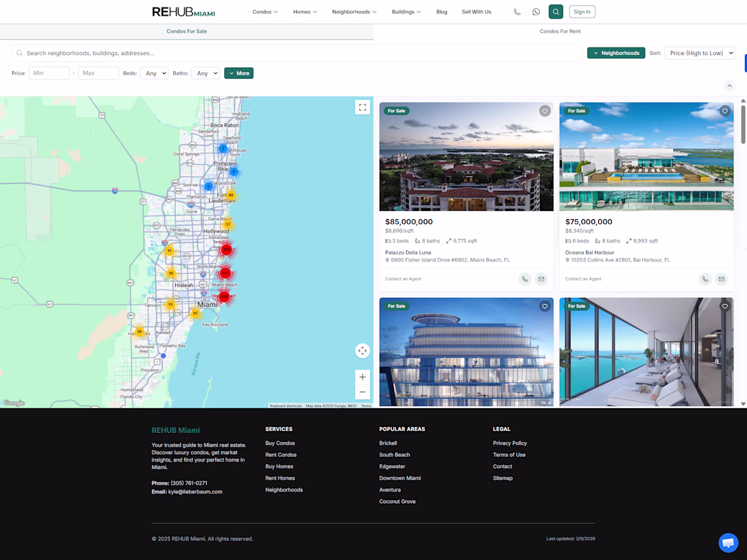Click the search neighborhoods input field
747x560 pixels.
[297, 53]
